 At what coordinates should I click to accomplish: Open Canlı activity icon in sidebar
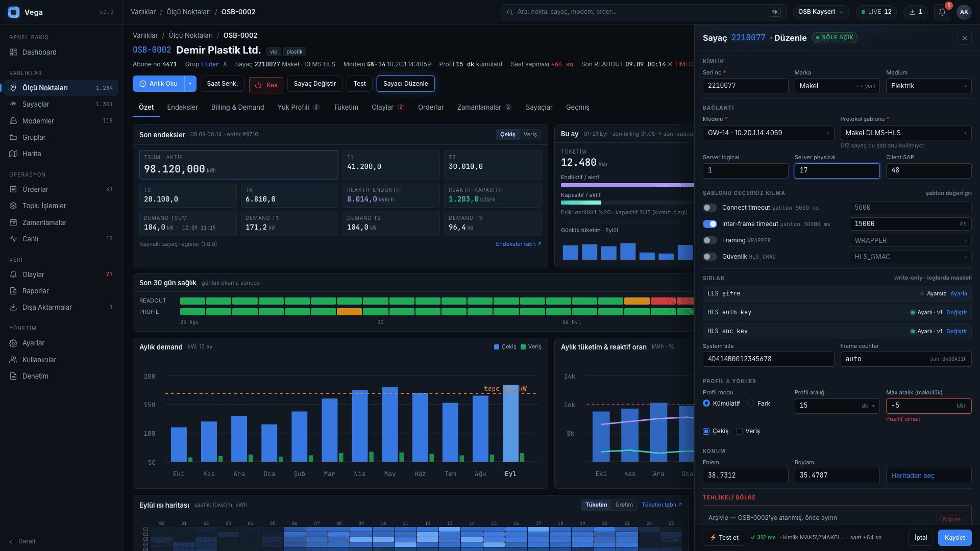point(13,239)
